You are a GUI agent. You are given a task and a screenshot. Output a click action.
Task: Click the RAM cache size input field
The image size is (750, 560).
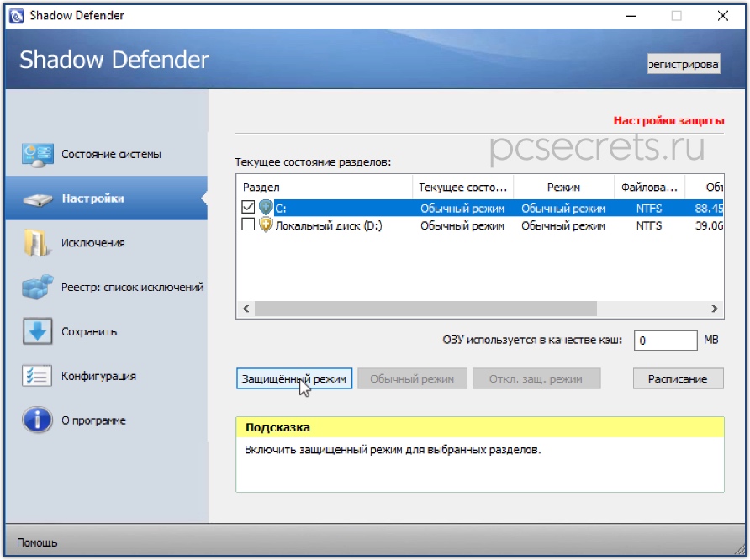pyautogui.click(x=665, y=341)
